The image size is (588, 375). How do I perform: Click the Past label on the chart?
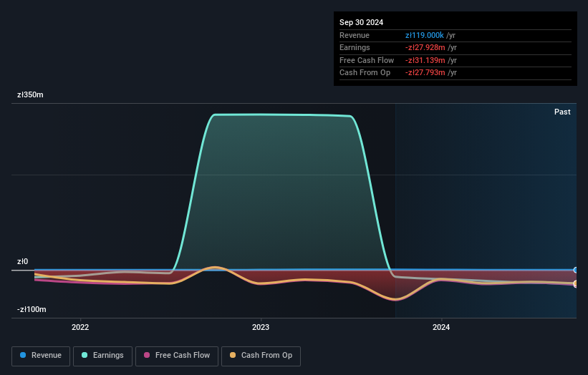pos(562,112)
